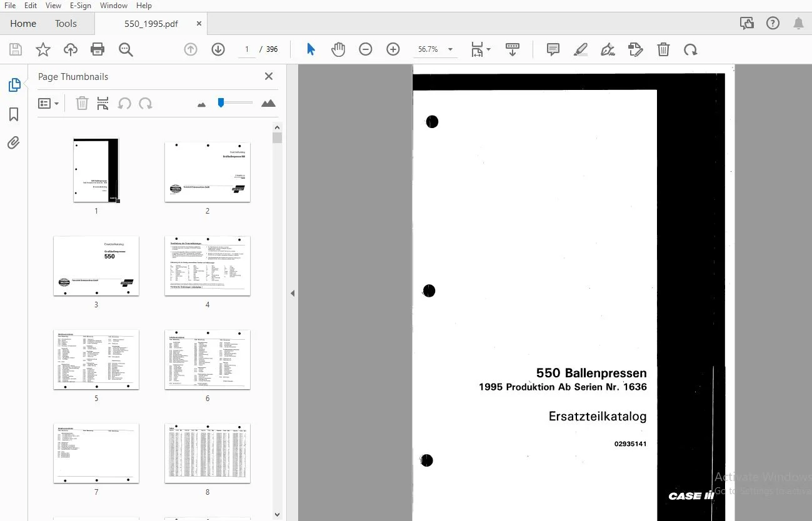Open the Help menu
Image resolution: width=812 pixels, height=521 pixels.
coord(144,6)
